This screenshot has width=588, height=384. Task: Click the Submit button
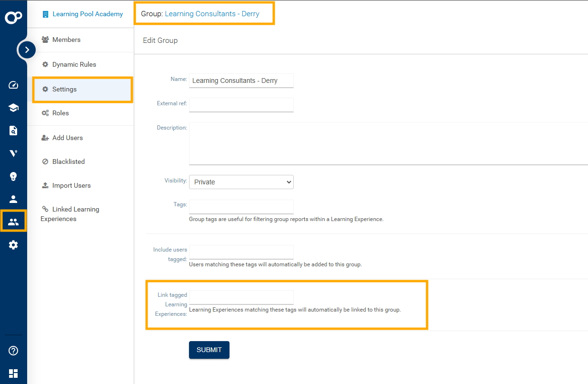[209, 350]
